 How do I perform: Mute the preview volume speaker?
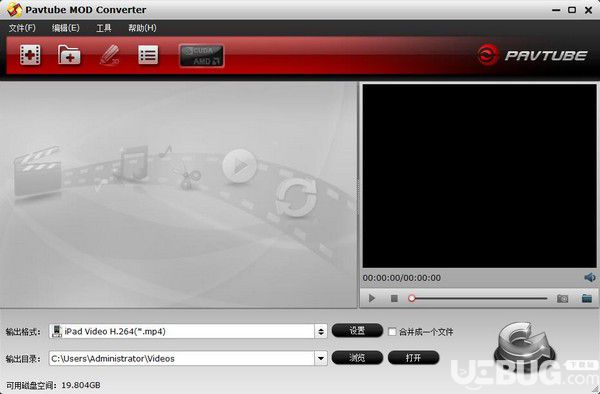pos(590,278)
